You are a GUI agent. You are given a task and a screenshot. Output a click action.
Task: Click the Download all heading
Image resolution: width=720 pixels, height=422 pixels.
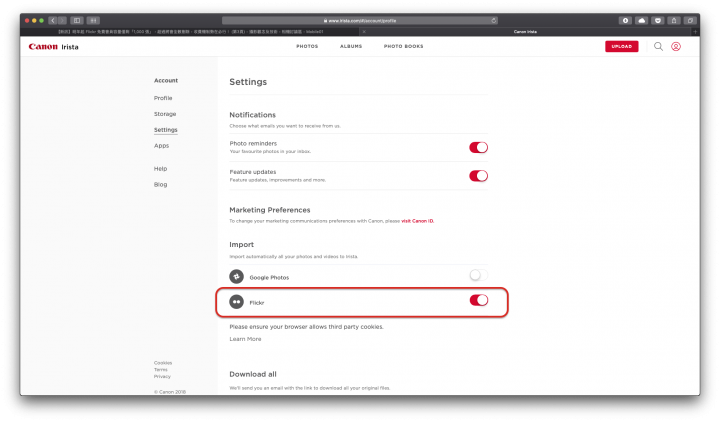click(x=253, y=374)
